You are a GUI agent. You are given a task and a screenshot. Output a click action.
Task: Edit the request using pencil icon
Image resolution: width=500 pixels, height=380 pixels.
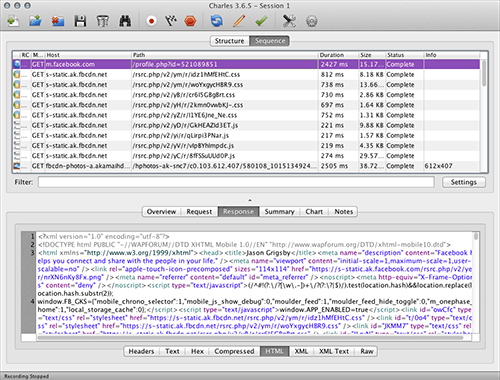239,21
